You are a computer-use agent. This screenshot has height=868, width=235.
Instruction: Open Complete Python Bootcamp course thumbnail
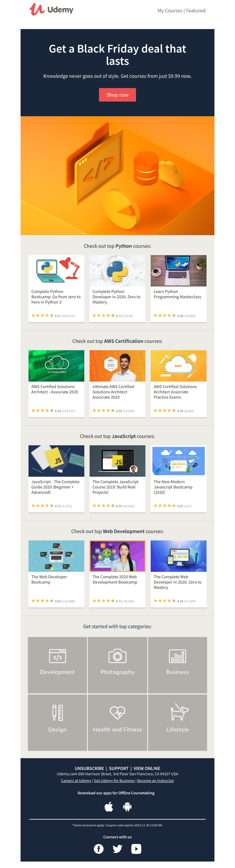(56, 271)
